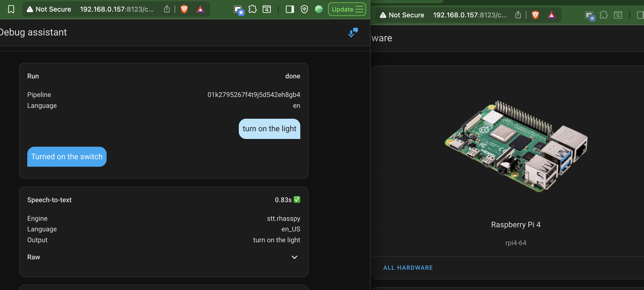The height and width of the screenshot is (290, 644).
Task: Toggle the sidebar panel icon in left browser
Action: point(290,9)
